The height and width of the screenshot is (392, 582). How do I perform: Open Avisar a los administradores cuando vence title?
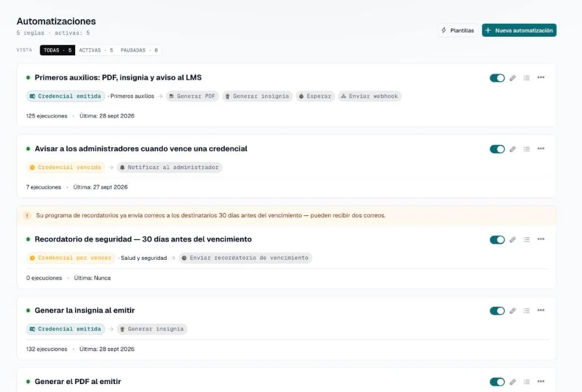click(141, 149)
